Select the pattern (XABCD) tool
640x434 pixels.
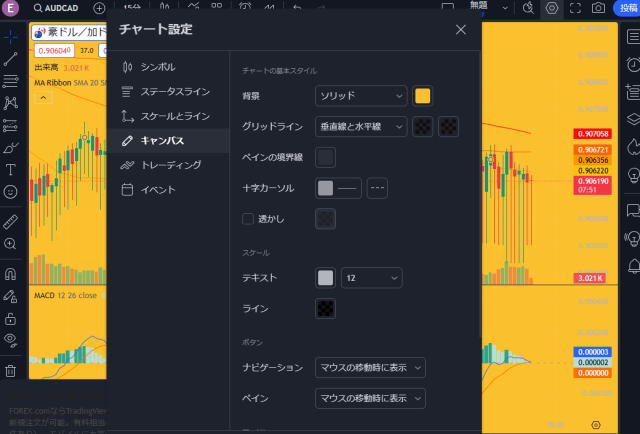click(11, 103)
